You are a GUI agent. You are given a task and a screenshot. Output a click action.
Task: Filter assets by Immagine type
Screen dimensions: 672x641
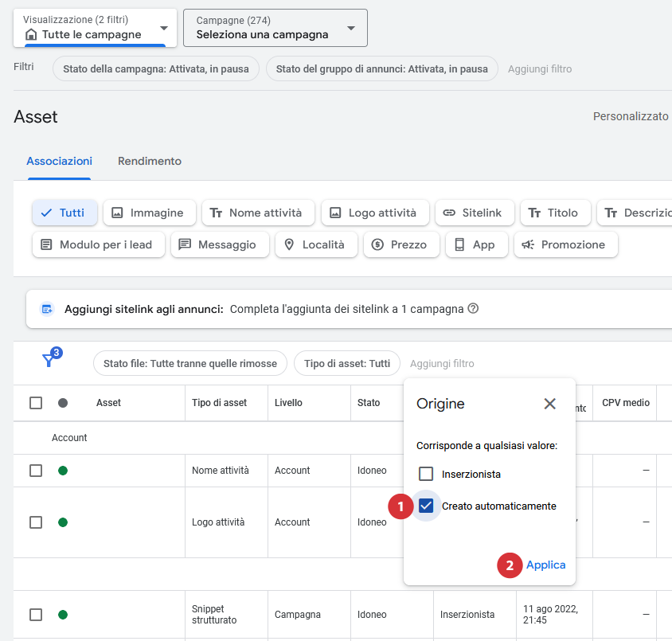(x=150, y=213)
